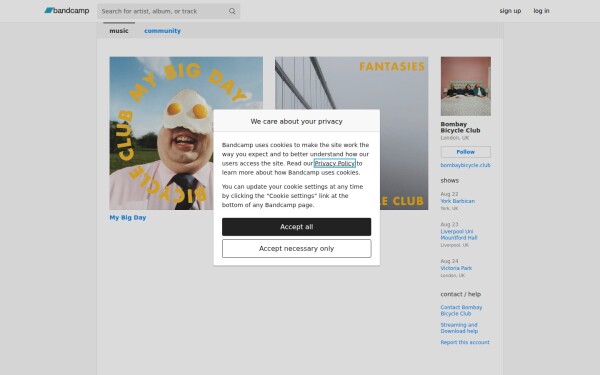Switch to the community tab

click(162, 31)
